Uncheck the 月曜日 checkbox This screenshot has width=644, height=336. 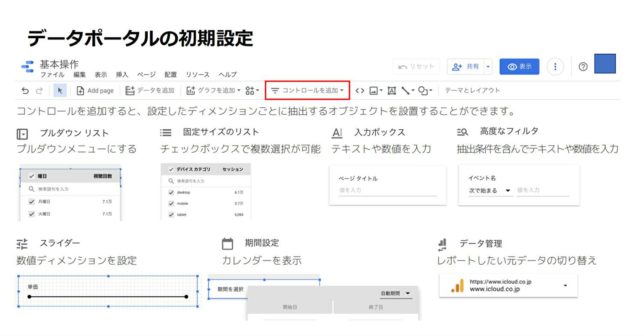point(31,202)
